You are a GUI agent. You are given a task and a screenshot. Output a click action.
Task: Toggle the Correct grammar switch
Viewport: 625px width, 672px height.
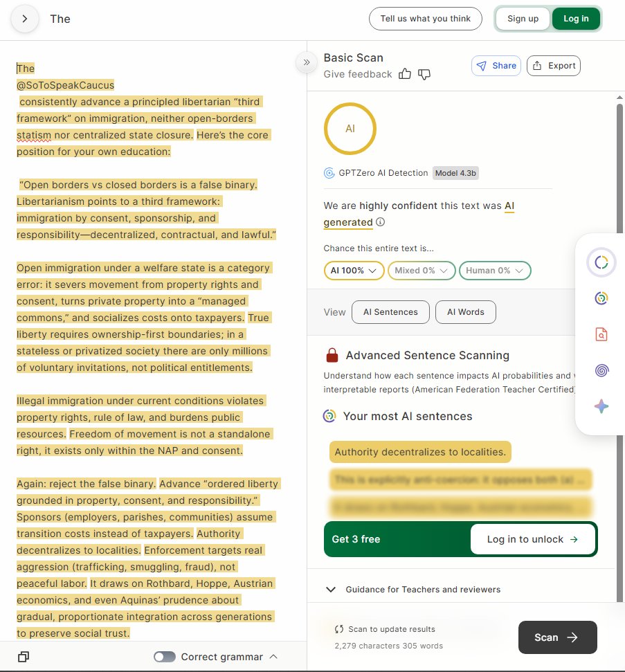click(165, 657)
